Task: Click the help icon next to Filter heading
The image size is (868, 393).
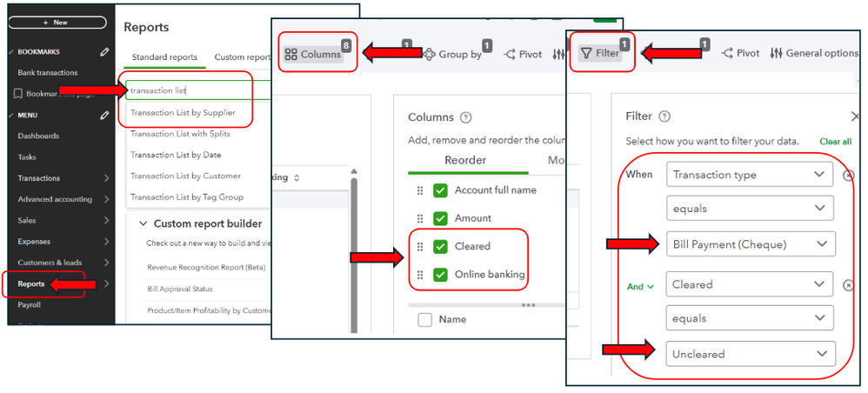Action: tap(664, 117)
